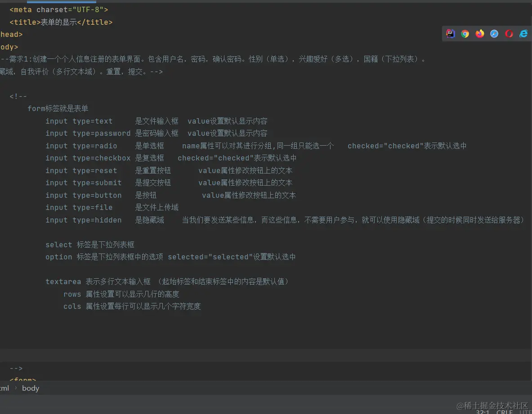Viewport: 532px width, 414px height.
Task: Launch the page in Opera
Action: pos(509,33)
